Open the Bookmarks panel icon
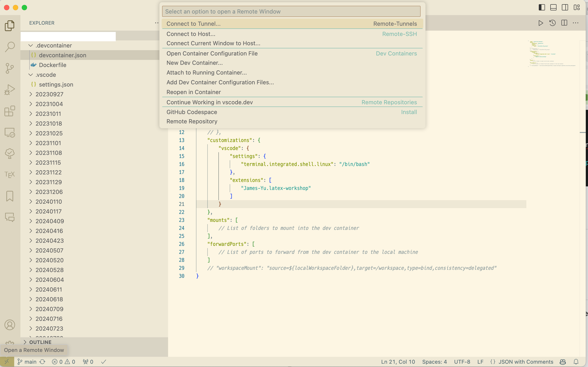Image resolution: width=588 pixels, height=367 pixels. (x=10, y=196)
